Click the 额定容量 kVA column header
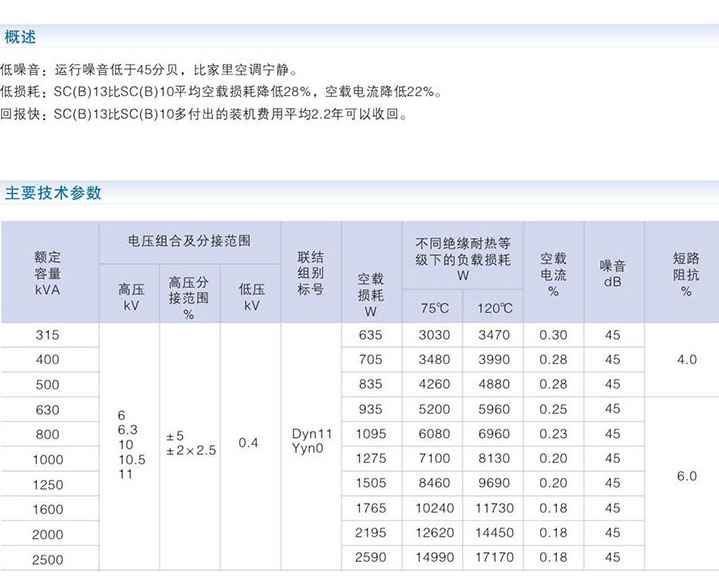 click(x=48, y=272)
